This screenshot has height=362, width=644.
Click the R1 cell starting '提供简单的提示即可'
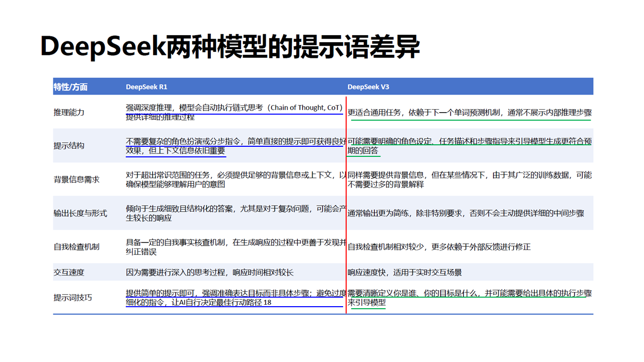[x=236, y=298]
